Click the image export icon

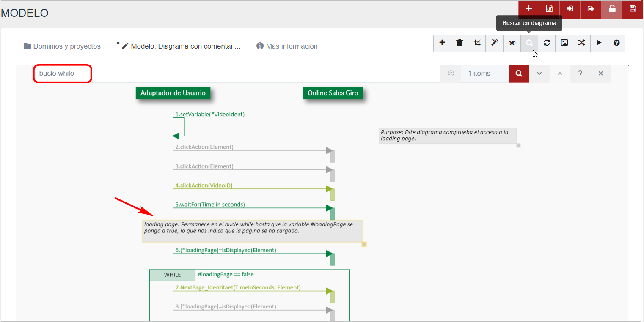click(564, 43)
